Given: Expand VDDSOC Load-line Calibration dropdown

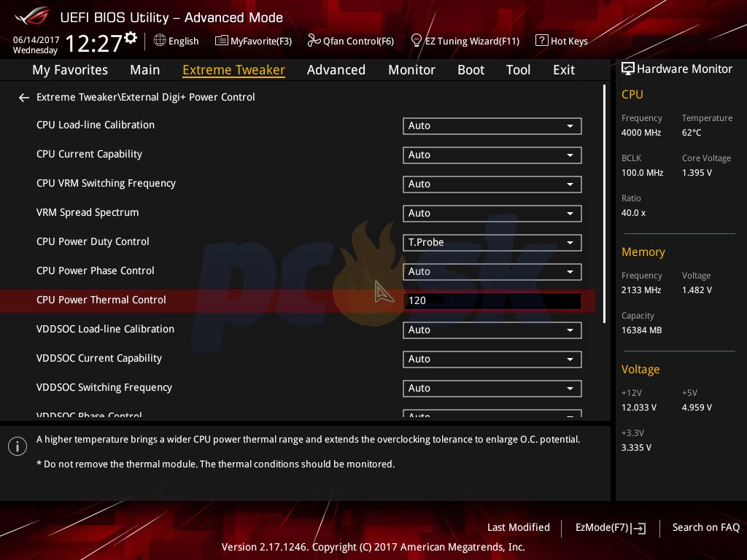Looking at the screenshot, I should point(492,330).
